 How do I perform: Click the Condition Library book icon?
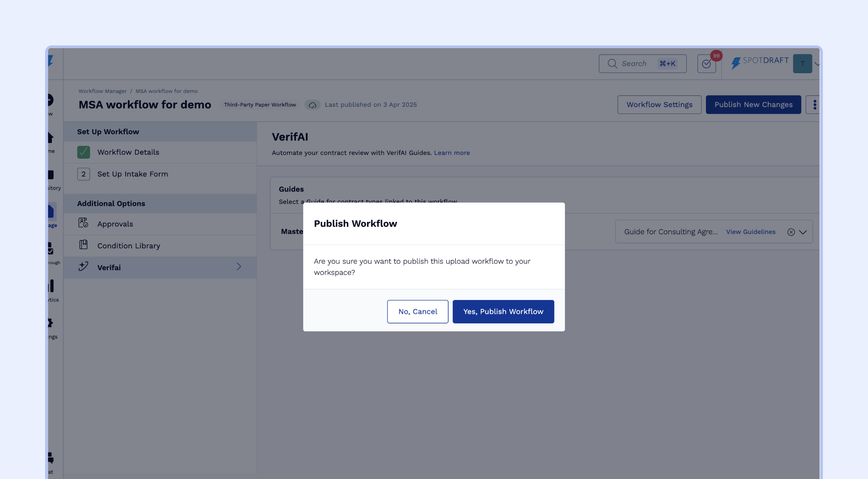(83, 245)
